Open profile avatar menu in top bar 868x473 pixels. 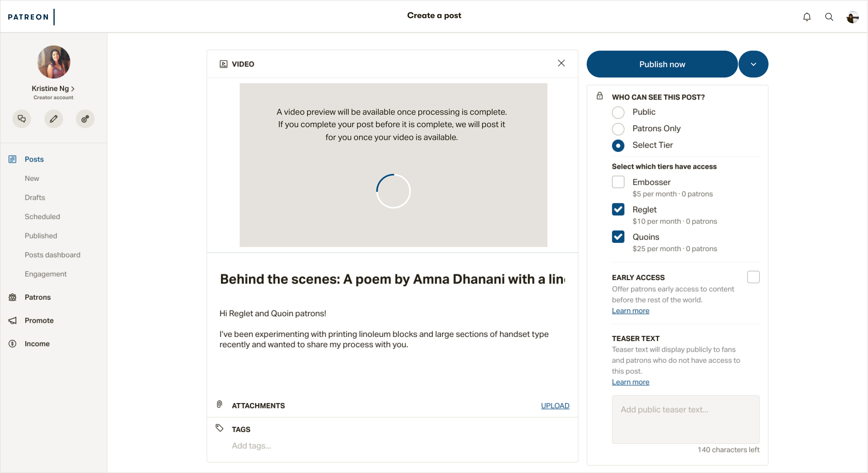853,17
